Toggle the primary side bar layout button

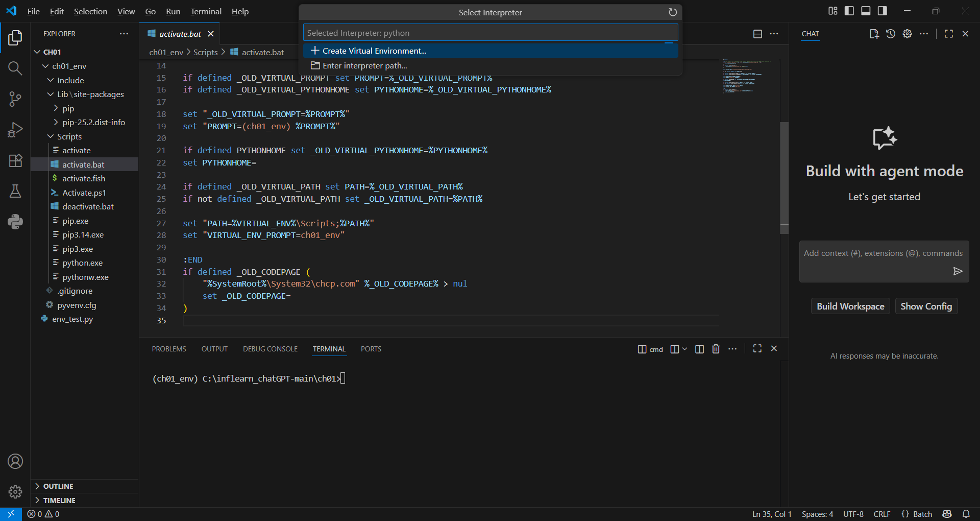click(849, 11)
